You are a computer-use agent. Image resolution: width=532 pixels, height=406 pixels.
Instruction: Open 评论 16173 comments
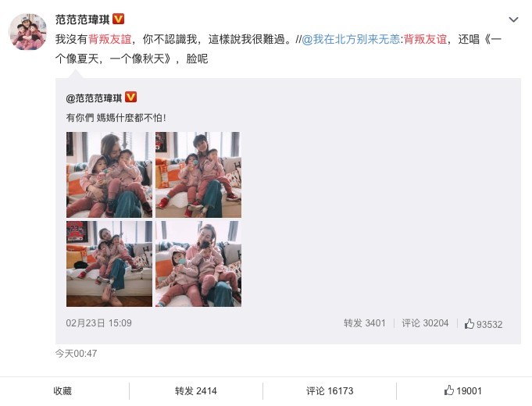330,390
